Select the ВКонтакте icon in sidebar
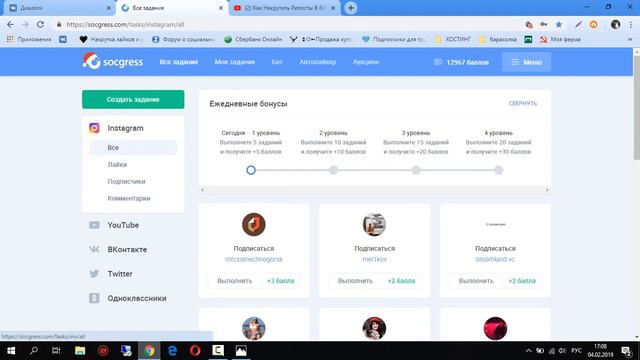This screenshot has width=640, height=360. tap(94, 249)
